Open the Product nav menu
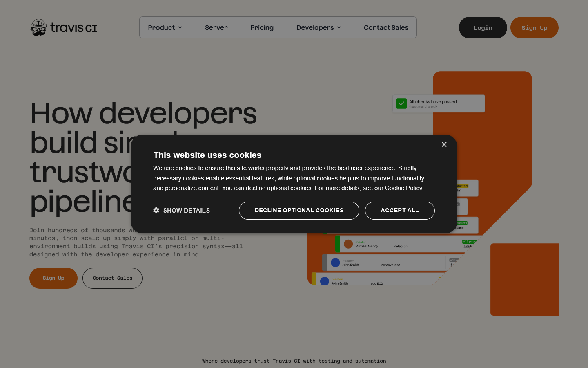The height and width of the screenshot is (368, 588). pos(165,27)
